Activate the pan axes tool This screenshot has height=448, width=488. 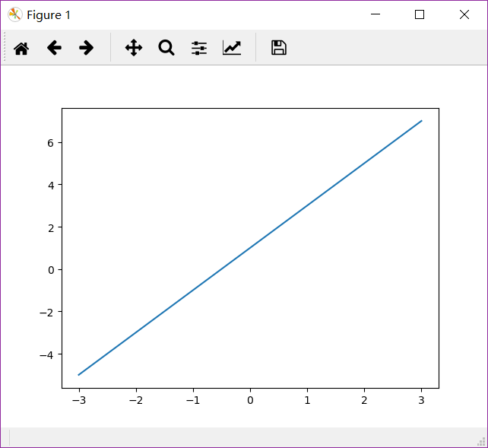pyautogui.click(x=134, y=48)
